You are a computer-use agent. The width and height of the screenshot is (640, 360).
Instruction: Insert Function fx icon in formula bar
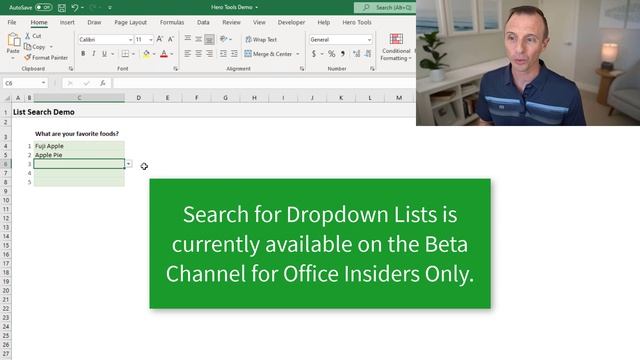click(103, 83)
